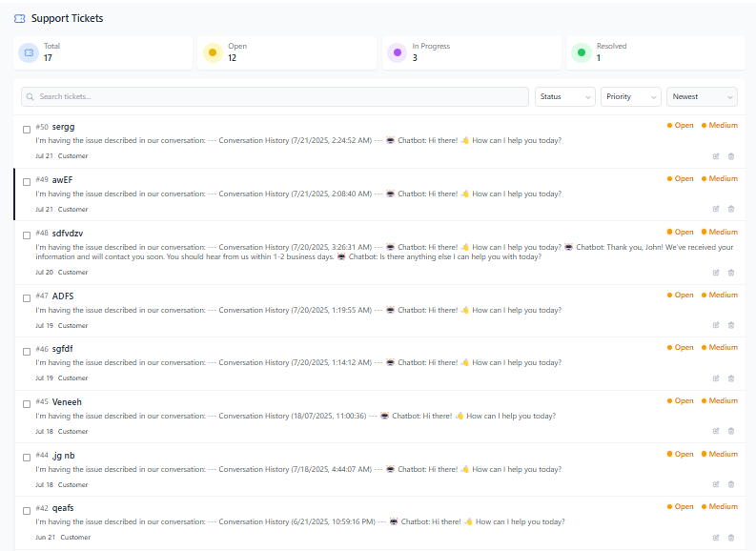Click the search magnifier icon
The width and height of the screenshot is (756, 551).
click(x=30, y=96)
